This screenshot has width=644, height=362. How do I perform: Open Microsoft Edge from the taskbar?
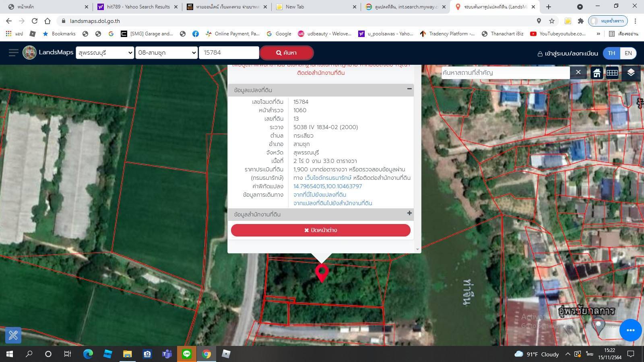coord(88,354)
